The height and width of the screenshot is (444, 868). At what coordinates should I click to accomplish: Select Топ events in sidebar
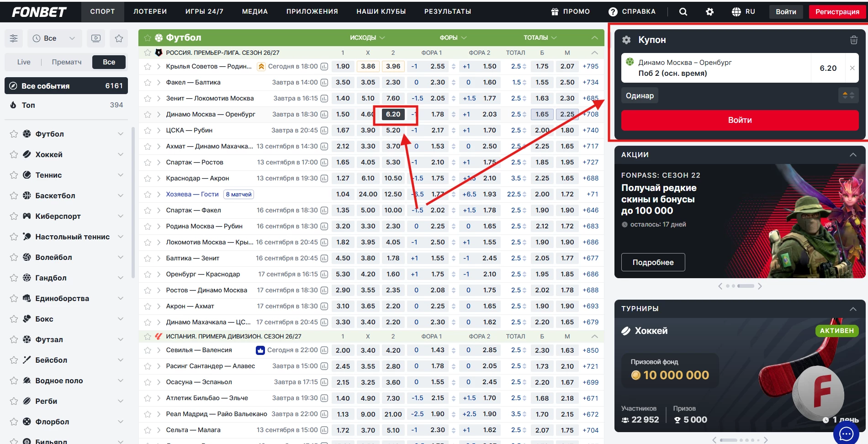tap(66, 105)
